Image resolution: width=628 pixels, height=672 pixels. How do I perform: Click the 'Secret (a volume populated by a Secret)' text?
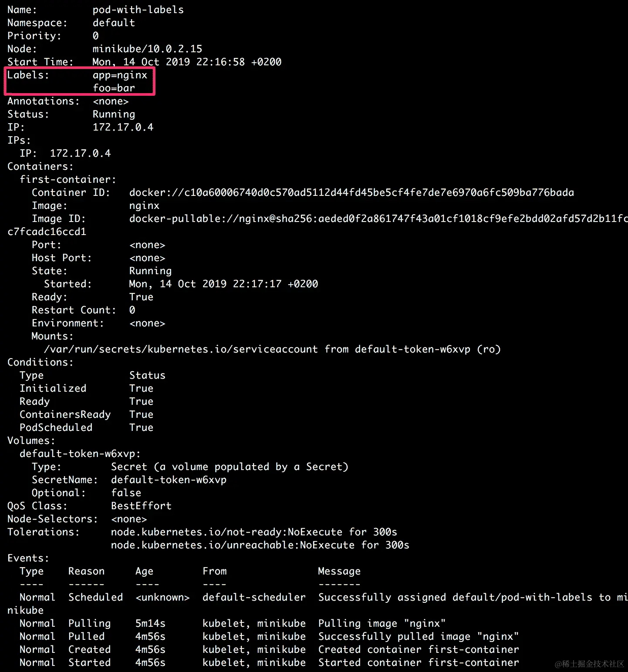click(x=230, y=467)
